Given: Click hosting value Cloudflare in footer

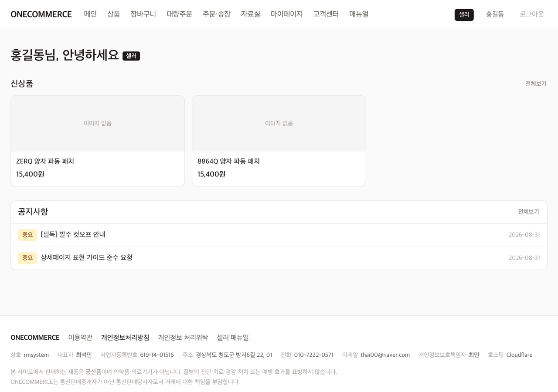Looking at the screenshot, I should 519,355.
